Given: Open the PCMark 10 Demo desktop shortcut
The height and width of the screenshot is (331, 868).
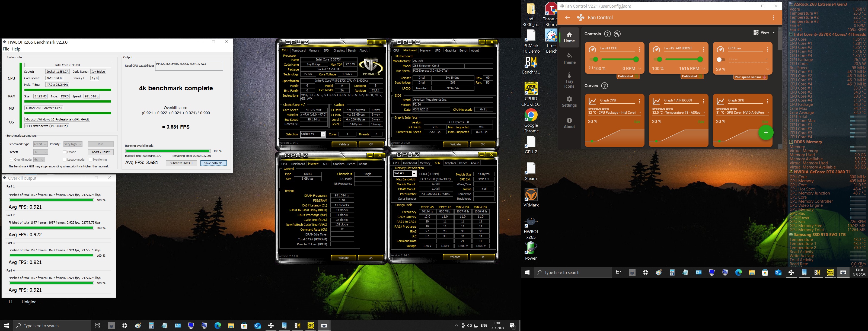Looking at the screenshot, I should pos(531,41).
